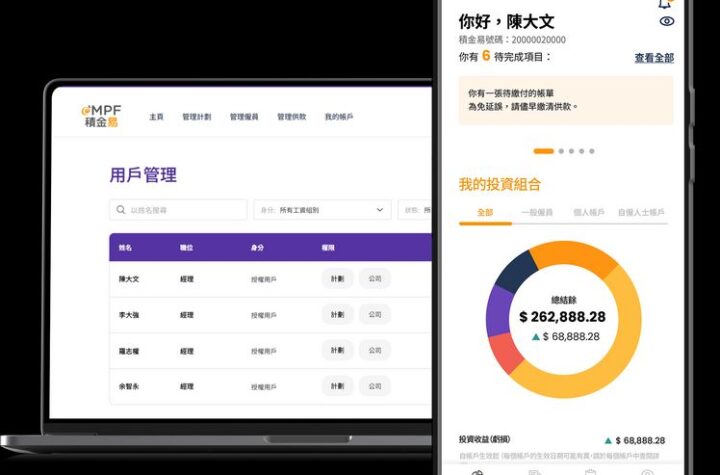
Task: Tap the notification bell icon
Action: click(x=666, y=4)
